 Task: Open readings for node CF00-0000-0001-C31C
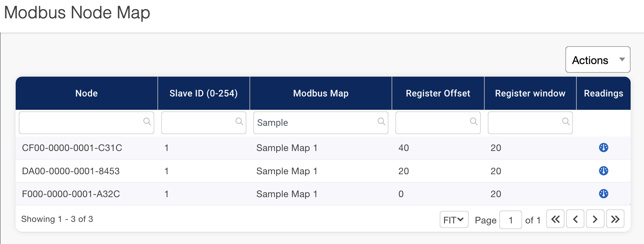click(x=603, y=148)
